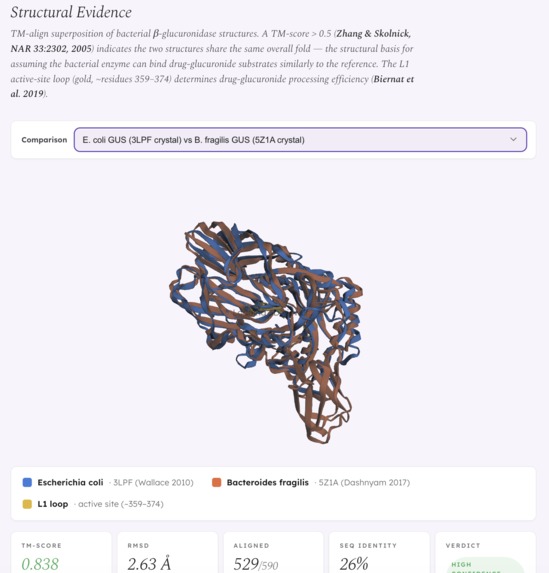The height and width of the screenshot is (573, 549).
Task: Select the Bacteroides fragilis legend label
Action: pos(268,482)
